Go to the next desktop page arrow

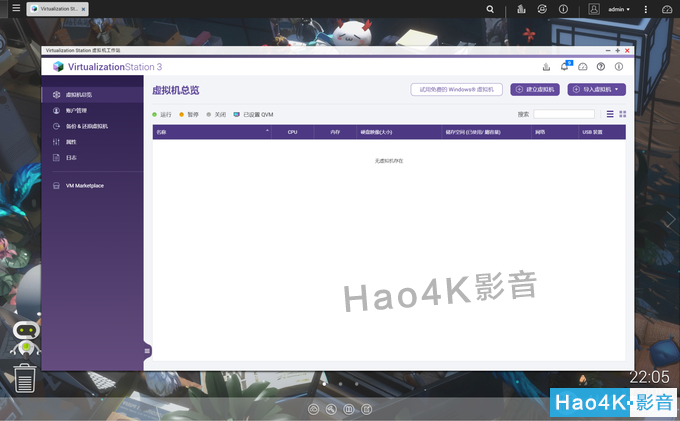click(670, 220)
